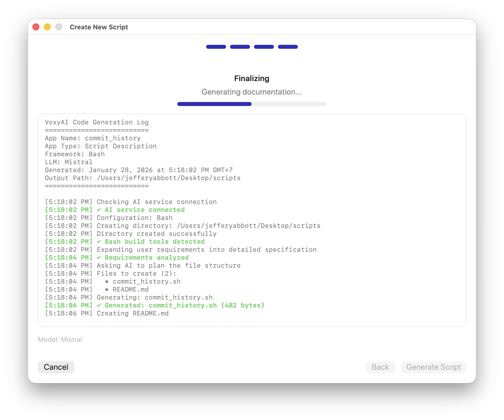Click the first step indicator pill
Screen dimensions: 504x420
coord(216,47)
